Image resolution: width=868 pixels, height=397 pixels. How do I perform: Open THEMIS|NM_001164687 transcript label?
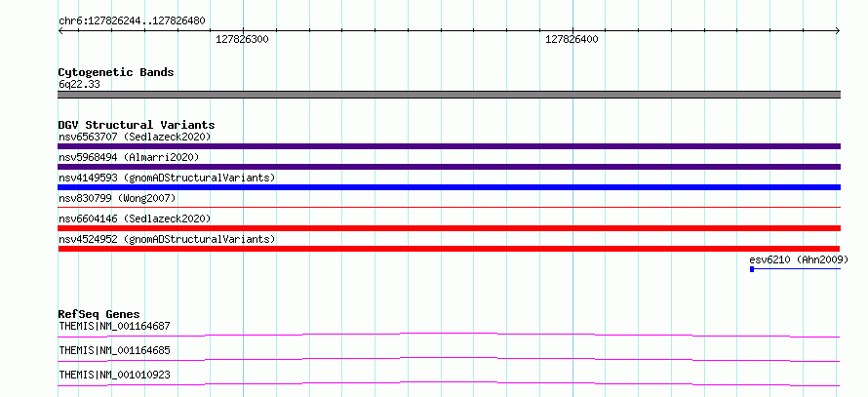tap(114, 326)
